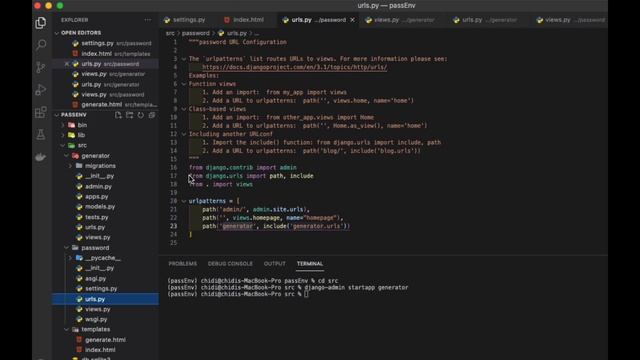Close urls.py src/password in open editors
This screenshot has width=640, height=360.
click(x=67, y=64)
